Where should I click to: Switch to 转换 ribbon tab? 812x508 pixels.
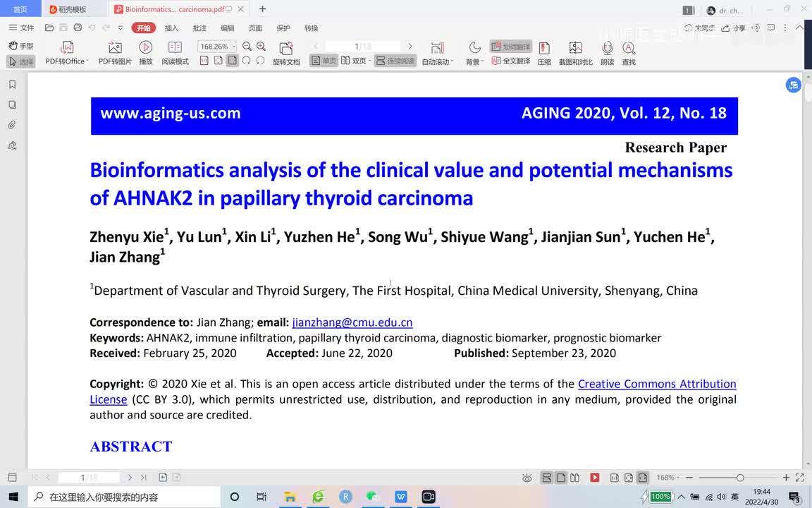pyautogui.click(x=312, y=28)
